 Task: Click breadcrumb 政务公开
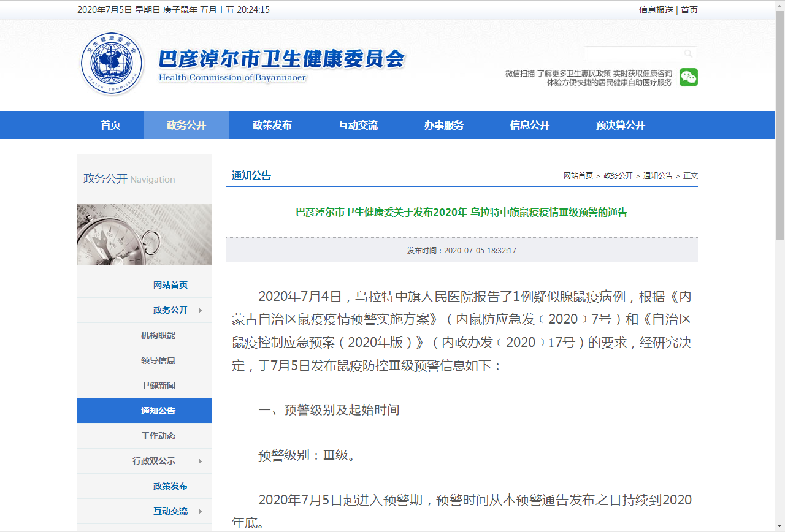click(x=618, y=175)
